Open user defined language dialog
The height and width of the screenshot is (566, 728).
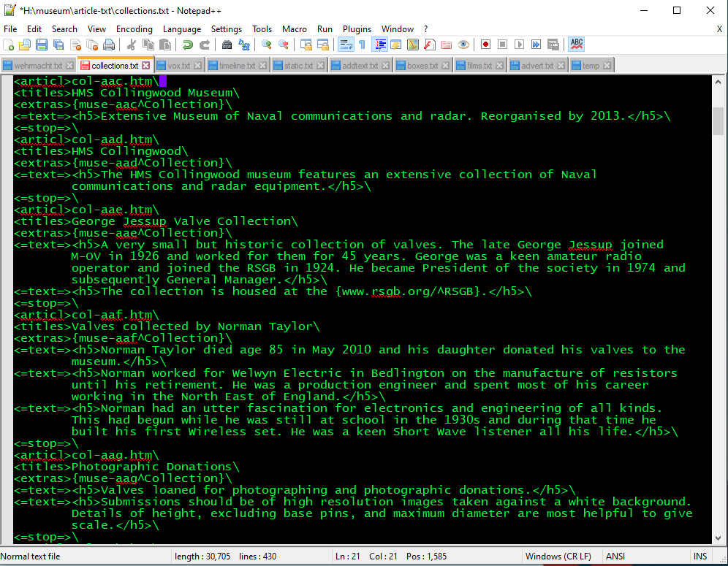click(x=396, y=45)
